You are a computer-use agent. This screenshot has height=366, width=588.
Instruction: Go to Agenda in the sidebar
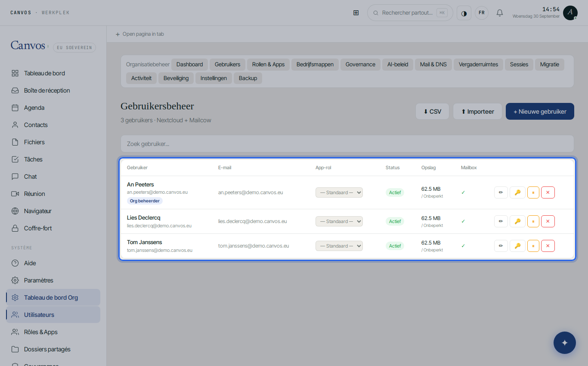click(x=53, y=108)
